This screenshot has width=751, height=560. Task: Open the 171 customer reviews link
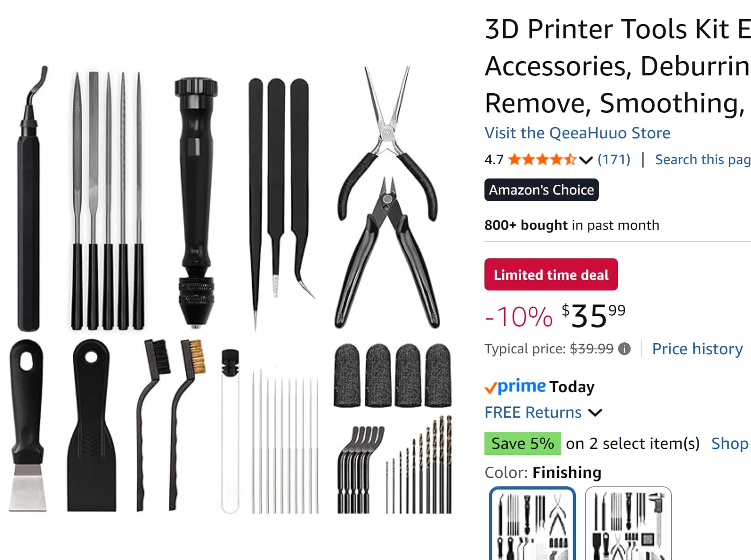click(x=614, y=159)
